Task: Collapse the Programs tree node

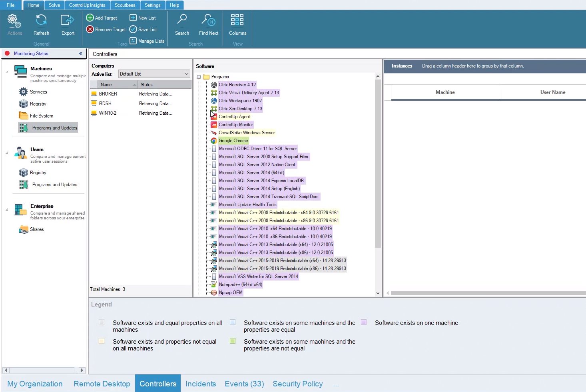Action: click(199, 77)
